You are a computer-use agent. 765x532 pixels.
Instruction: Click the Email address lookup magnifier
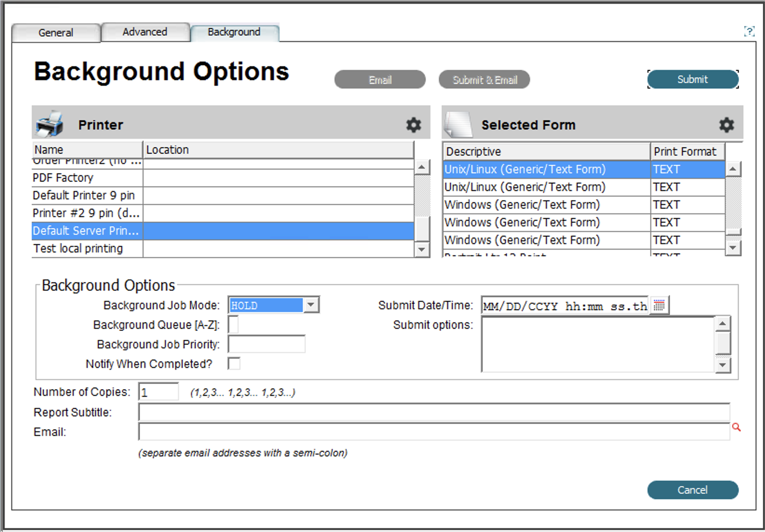736,427
